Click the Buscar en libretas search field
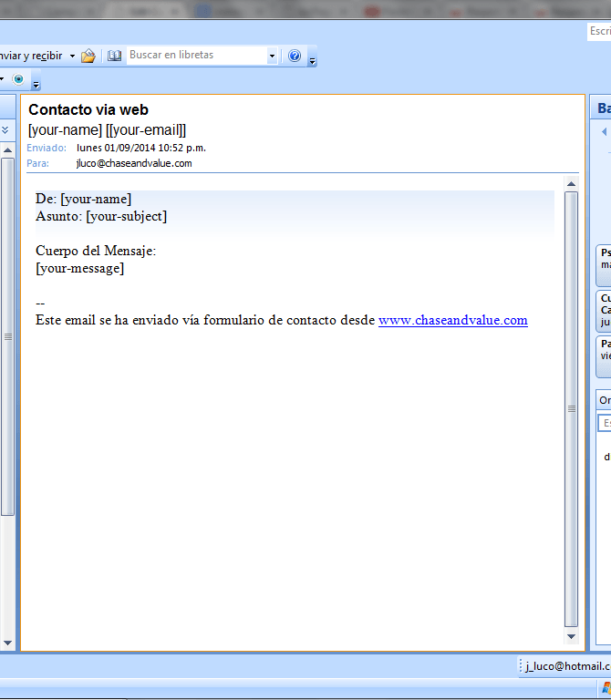The height and width of the screenshot is (700, 611). click(196, 56)
